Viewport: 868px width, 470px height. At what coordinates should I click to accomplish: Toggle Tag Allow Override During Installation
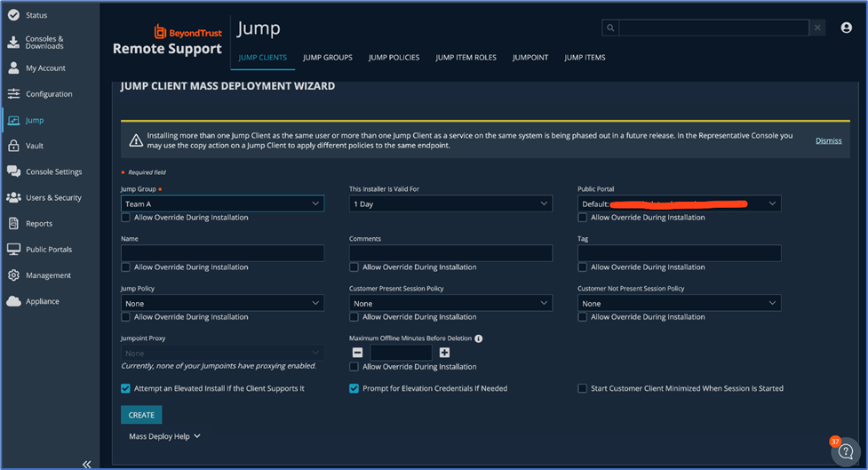click(582, 267)
